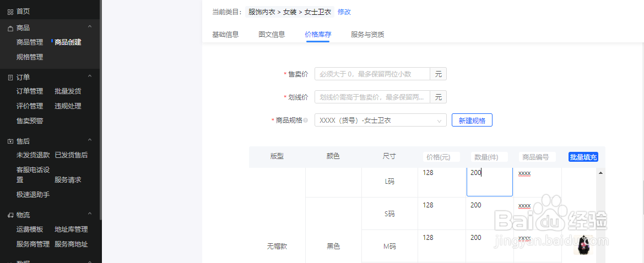Image resolution: width=644 pixels, height=263 pixels.
Task: Click the 物流 logistics truck icon
Action: (x=10, y=215)
